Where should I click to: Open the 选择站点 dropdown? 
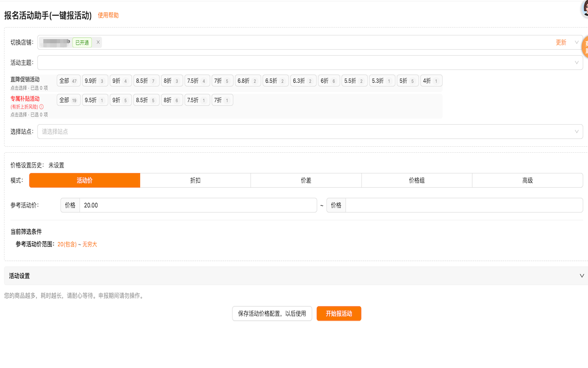point(310,132)
